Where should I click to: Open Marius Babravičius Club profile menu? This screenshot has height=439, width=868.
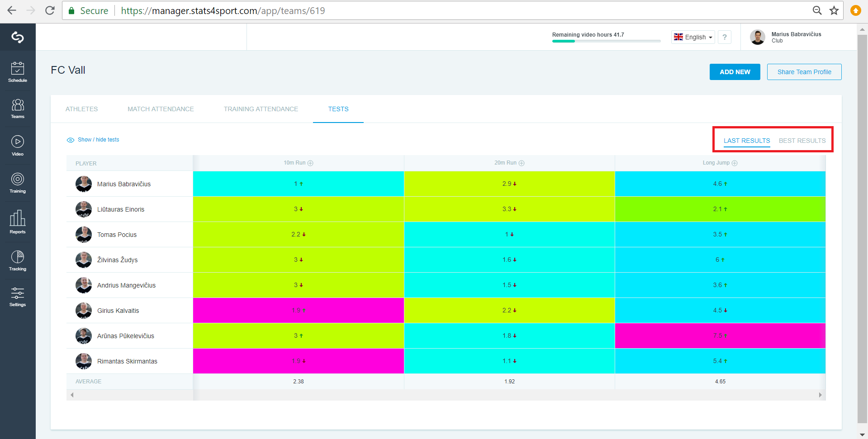[786, 37]
